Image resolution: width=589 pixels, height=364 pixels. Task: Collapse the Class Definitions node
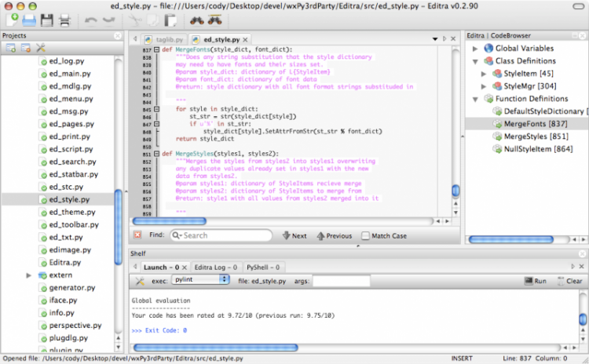[x=475, y=61]
